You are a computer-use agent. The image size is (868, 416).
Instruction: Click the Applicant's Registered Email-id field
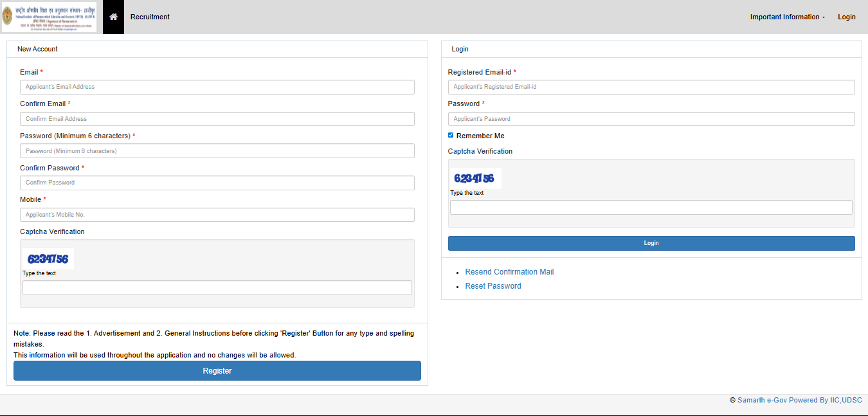tap(651, 87)
